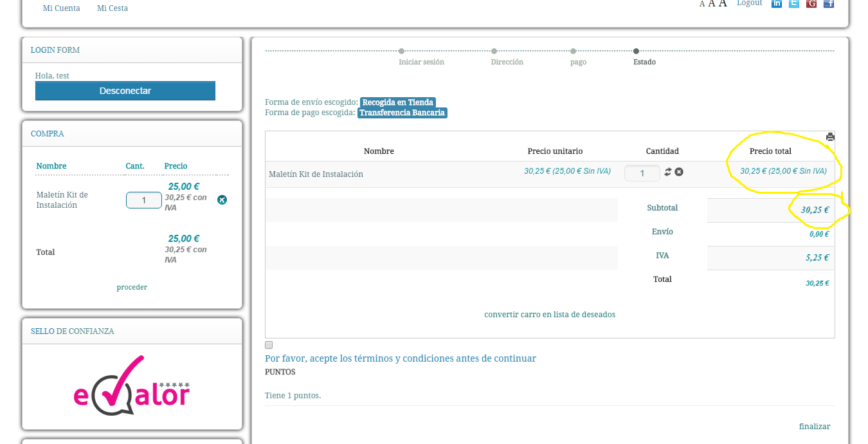Remove item in the Compra sidebar cart
This screenshot has width=868, height=444.
click(x=222, y=199)
